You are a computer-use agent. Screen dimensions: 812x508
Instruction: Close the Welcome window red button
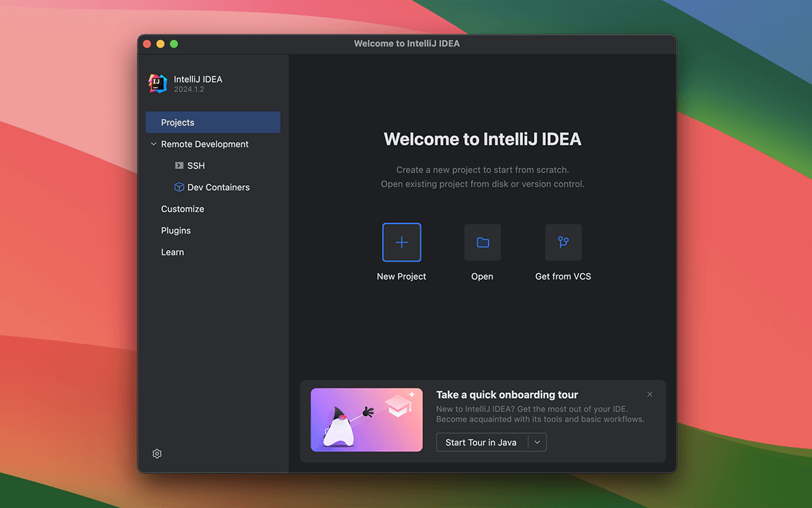pyautogui.click(x=147, y=44)
